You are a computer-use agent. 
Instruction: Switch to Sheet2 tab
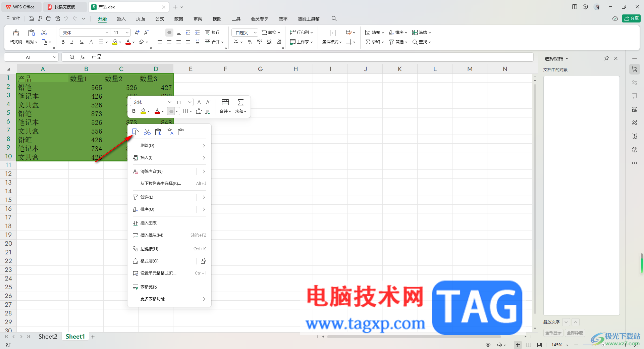click(x=48, y=336)
